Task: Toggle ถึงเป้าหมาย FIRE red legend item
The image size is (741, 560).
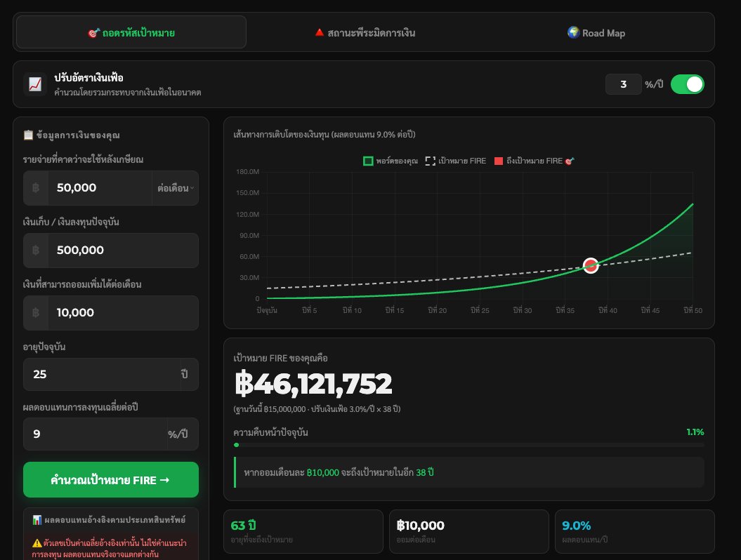Action: [x=534, y=161]
